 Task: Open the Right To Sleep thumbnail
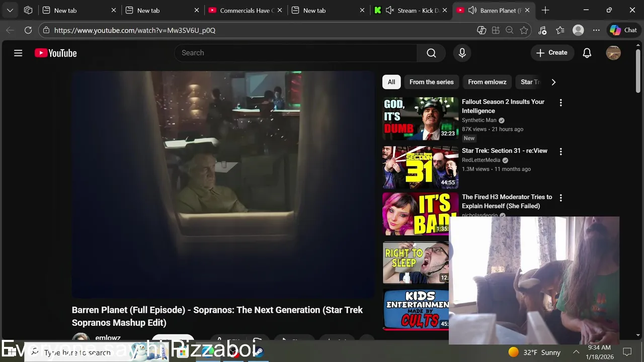[416, 262]
